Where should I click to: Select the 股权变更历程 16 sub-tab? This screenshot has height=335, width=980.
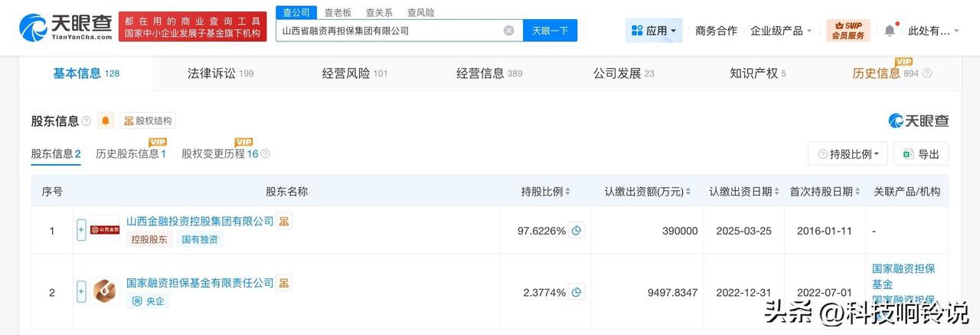(220, 153)
